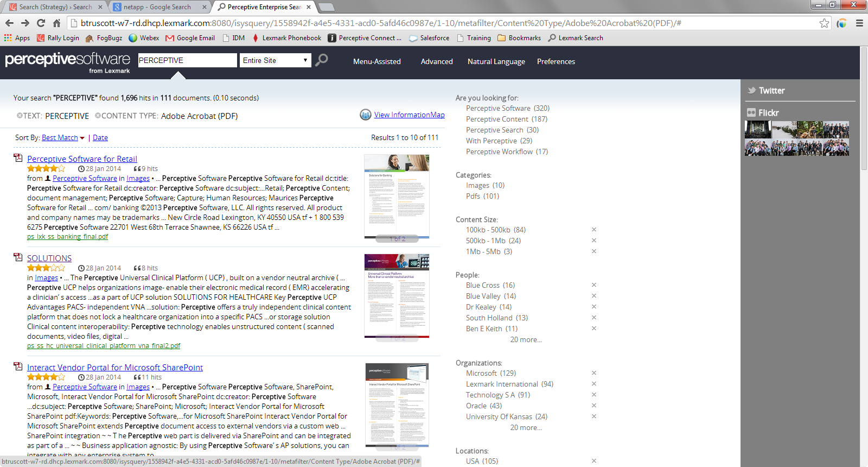Click PDF icon beside Interact Vendor Portal result
The height and width of the screenshot is (467, 868).
point(18,367)
